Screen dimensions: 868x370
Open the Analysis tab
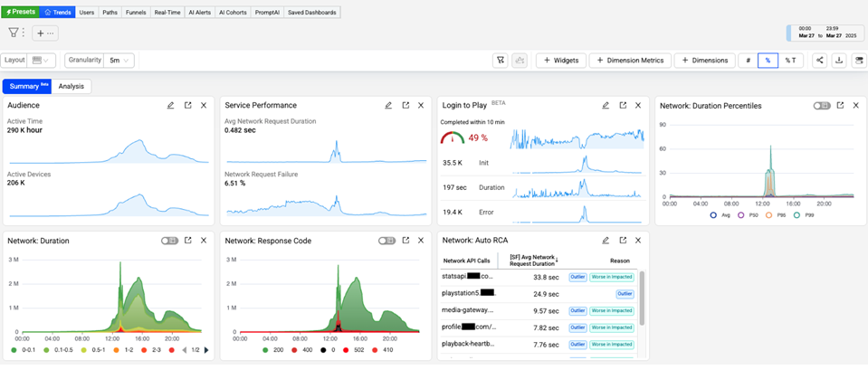[72, 87]
